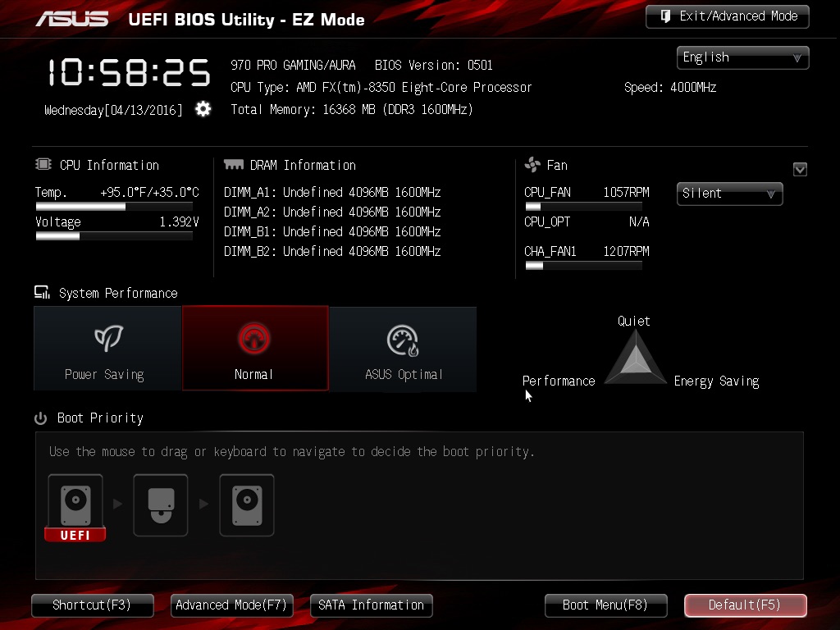Select the ASUS Optimal speedometer icon

pyautogui.click(x=403, y=340)
